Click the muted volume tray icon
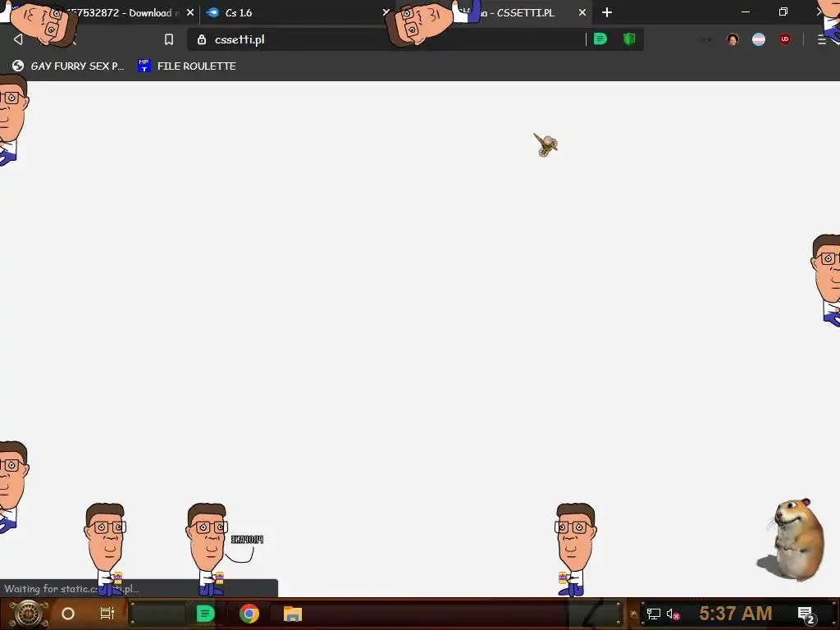 673,614
